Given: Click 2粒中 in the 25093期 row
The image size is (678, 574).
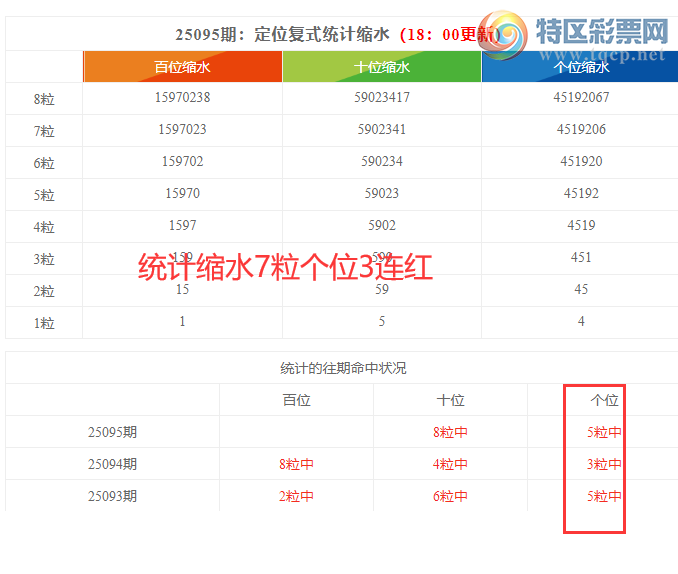Looking at the screenshot, I should pos(296,496).
